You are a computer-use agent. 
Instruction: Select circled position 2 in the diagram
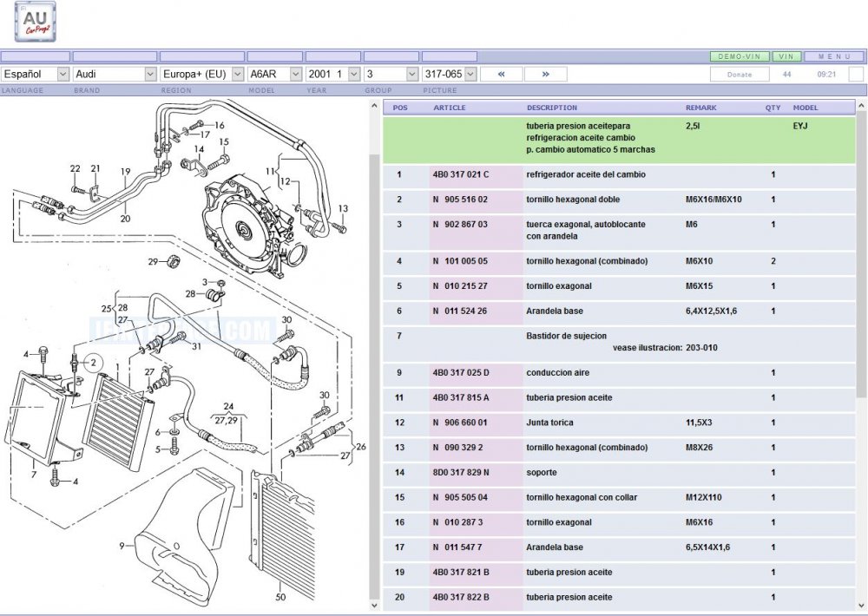tap(94, 363)
